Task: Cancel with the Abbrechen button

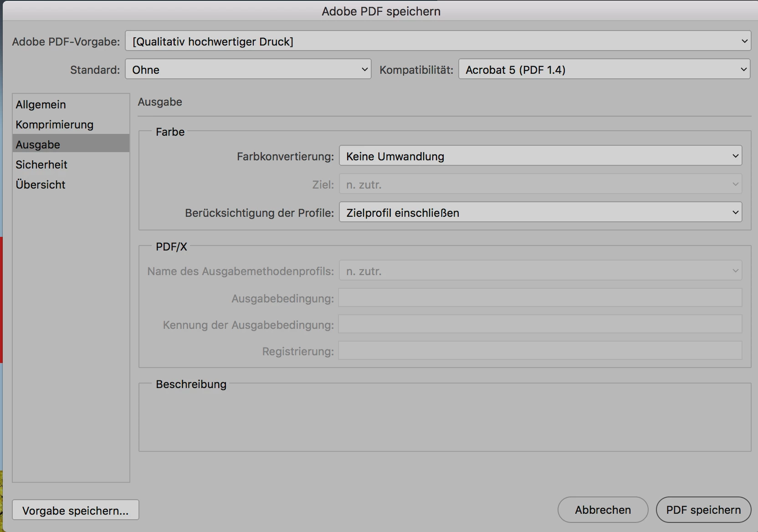Action: (x=603, y=510)
